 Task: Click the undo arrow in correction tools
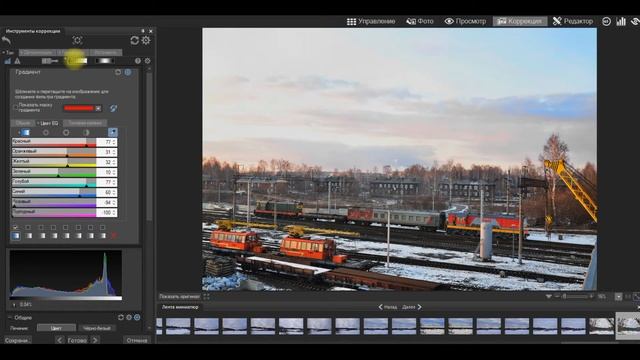coord(6,40)
